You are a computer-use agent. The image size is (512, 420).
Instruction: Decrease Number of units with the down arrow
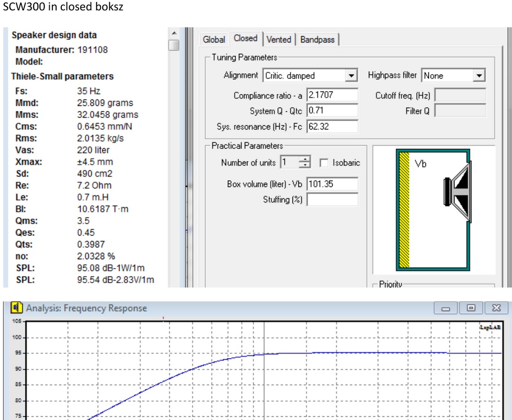click(x=305, y=165)
